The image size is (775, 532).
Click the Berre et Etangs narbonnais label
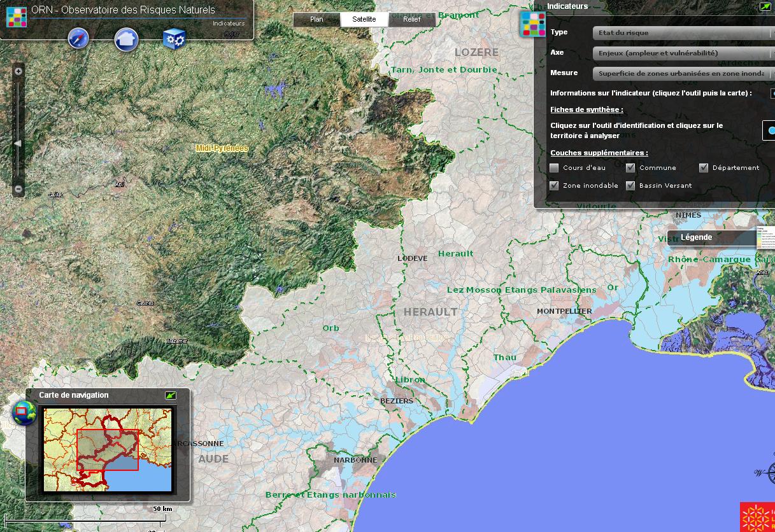[x=331, y=495]
